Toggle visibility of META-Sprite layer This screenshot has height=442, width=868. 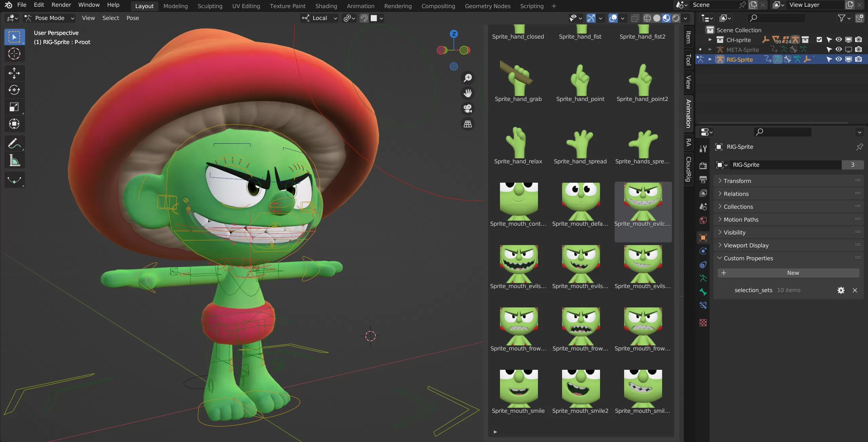tap(837, 49)
